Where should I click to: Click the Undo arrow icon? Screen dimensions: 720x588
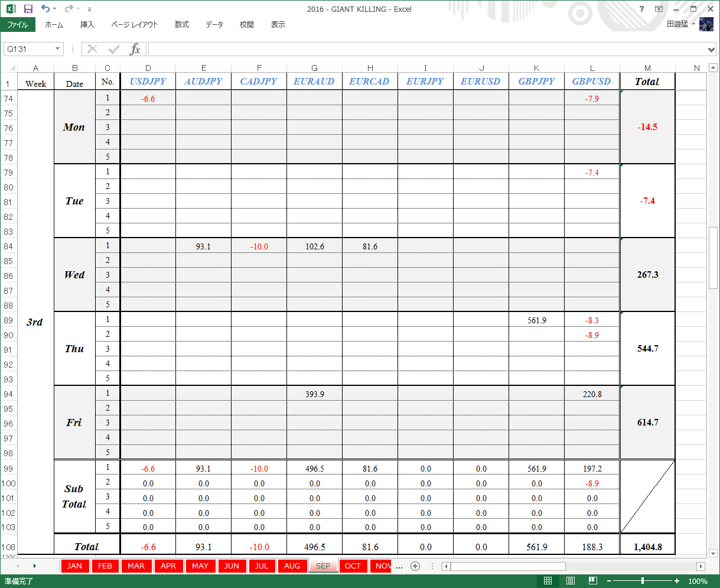tap(45, 9)
